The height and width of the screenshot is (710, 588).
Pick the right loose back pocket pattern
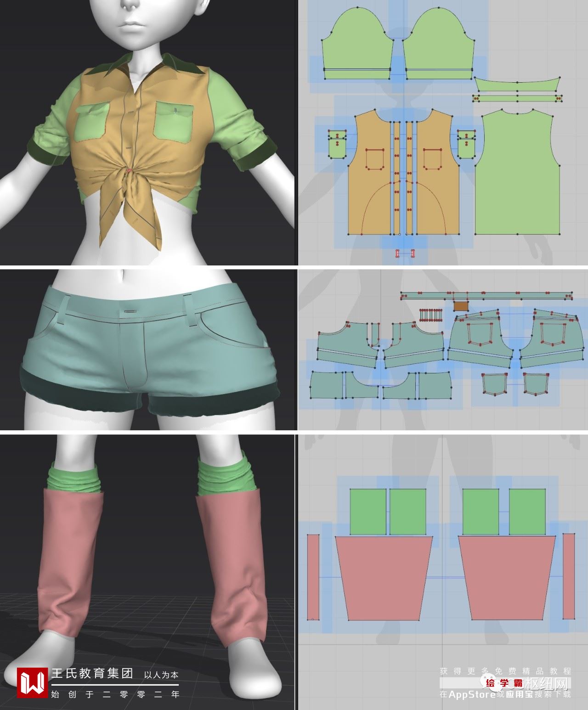tap(537, 384)
